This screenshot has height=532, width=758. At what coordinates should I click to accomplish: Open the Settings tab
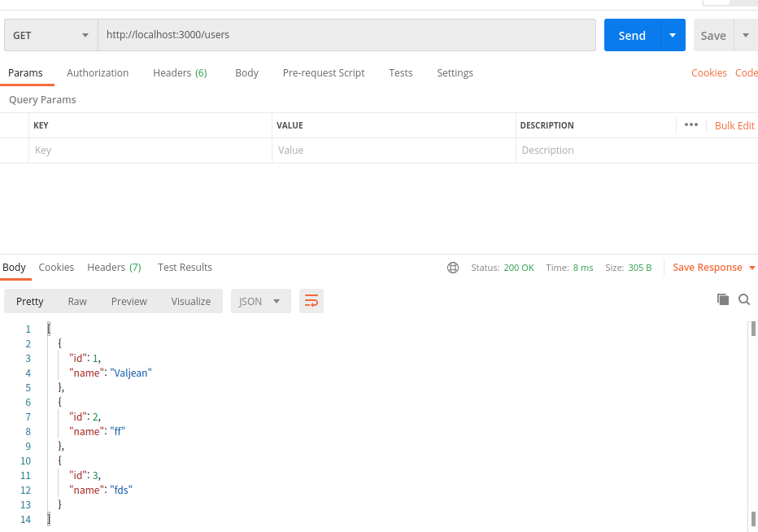click(455, 73)
